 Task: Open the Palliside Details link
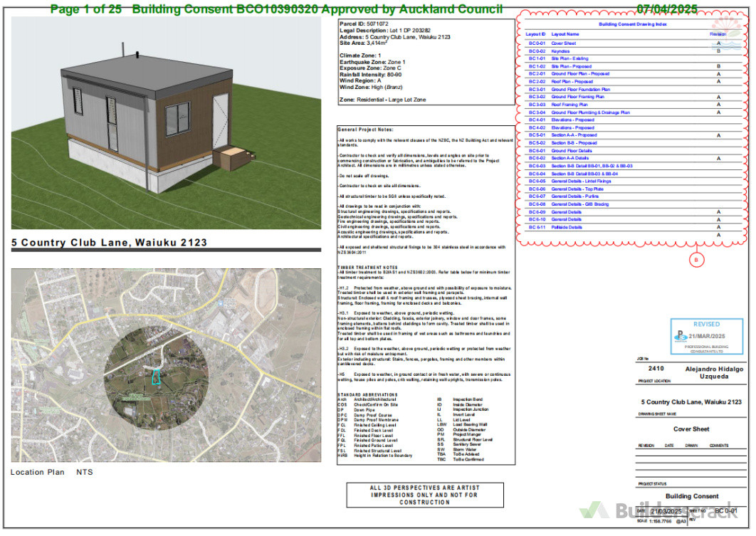567,227
